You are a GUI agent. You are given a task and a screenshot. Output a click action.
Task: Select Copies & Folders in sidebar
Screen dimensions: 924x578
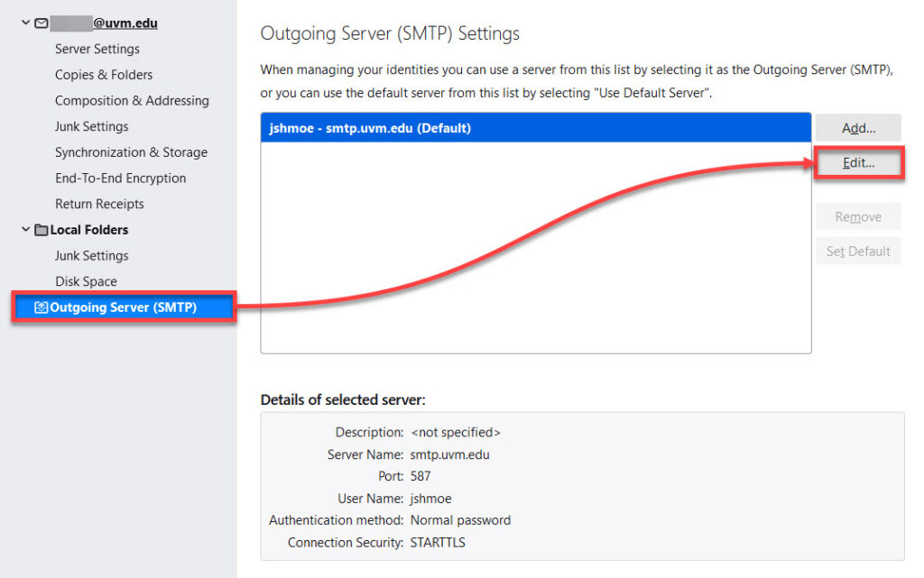[x=104, y=75]
